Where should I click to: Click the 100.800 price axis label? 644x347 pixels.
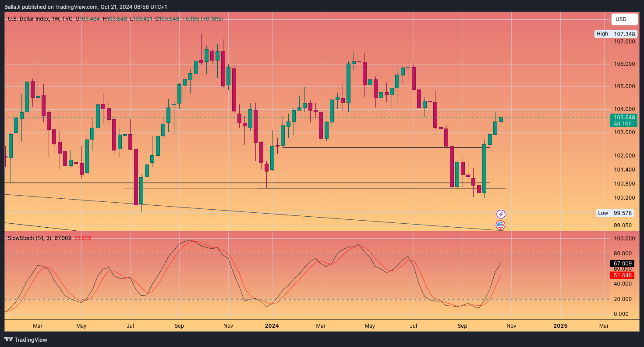pyautogui.click(x=624, y=183)
